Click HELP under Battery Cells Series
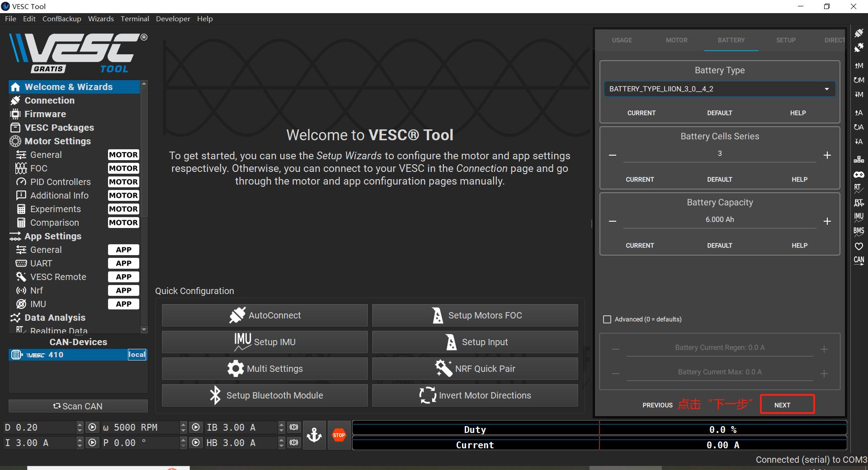This screenshot has width=868, height=470. coord(799,180)
